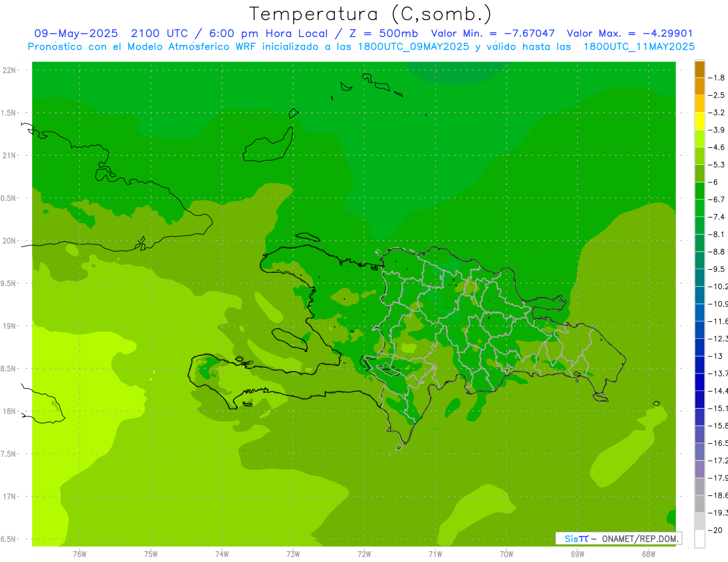Click the '22N' latitude label
This screenshot has width=728, height=562.
[x=9, y=70]
